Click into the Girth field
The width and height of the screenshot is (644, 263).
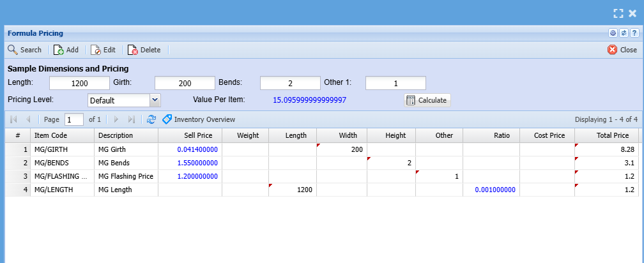click(x=185, y=83)
